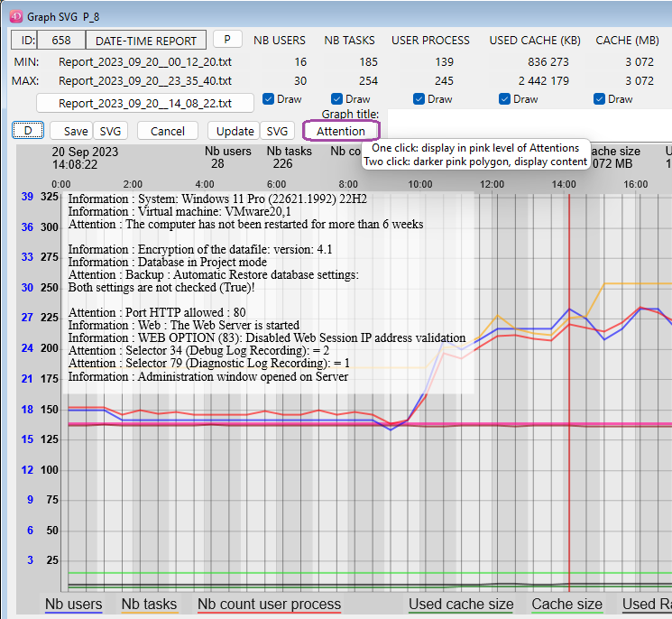This screenshot has width=672, height=619.
Task: Toggle the Draw checkbox under NB TASKS
Action: (336, 99)
